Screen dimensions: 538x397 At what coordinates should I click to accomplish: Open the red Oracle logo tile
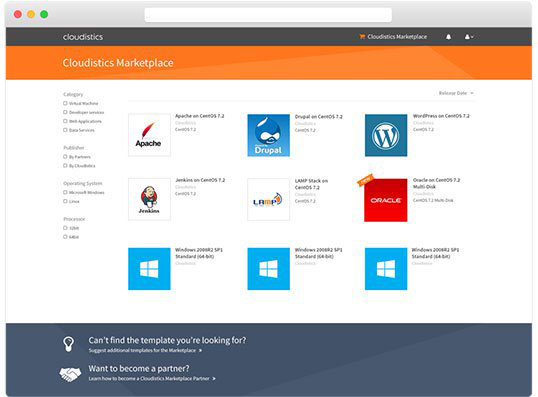point(386,200)
